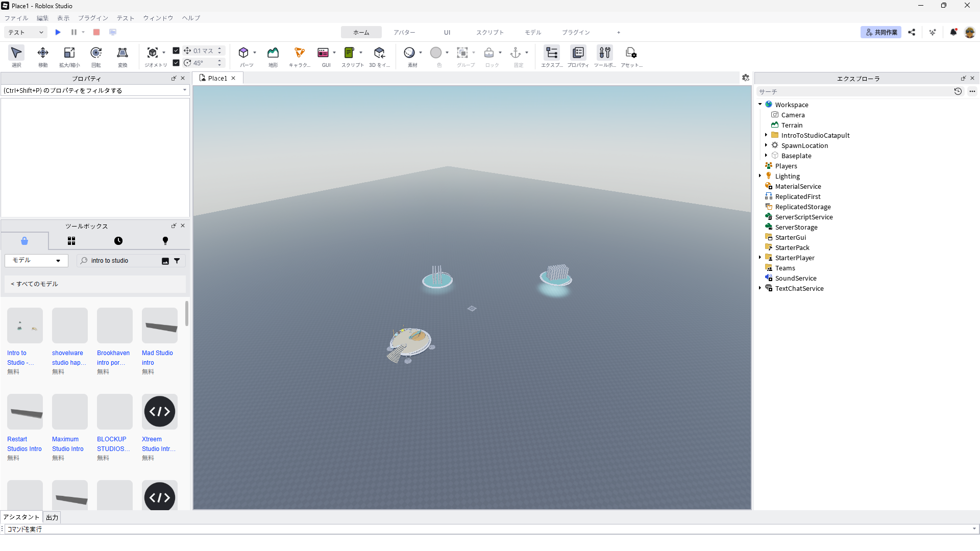Toggle the Explorer panel button in the toolbar

point(552,53)
